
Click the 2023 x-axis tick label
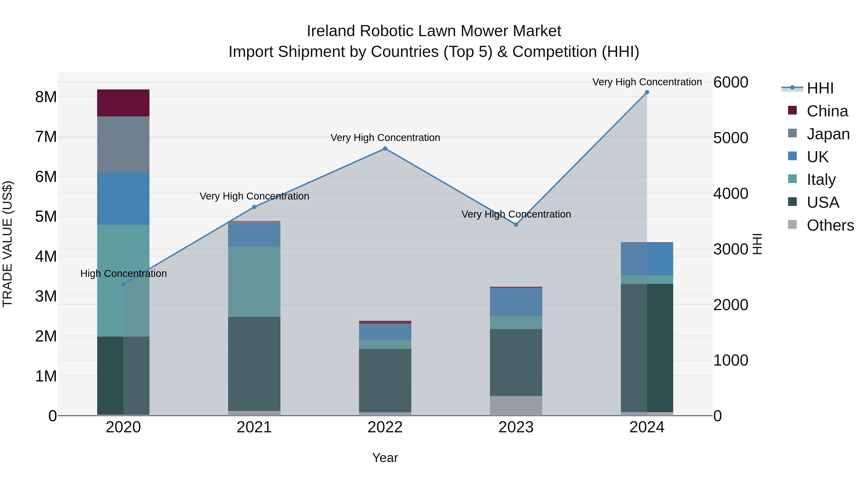point(516,427)
